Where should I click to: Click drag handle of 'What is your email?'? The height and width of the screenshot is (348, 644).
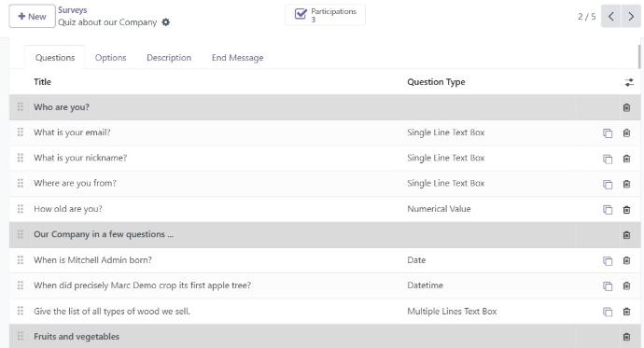tap(21, 132)
